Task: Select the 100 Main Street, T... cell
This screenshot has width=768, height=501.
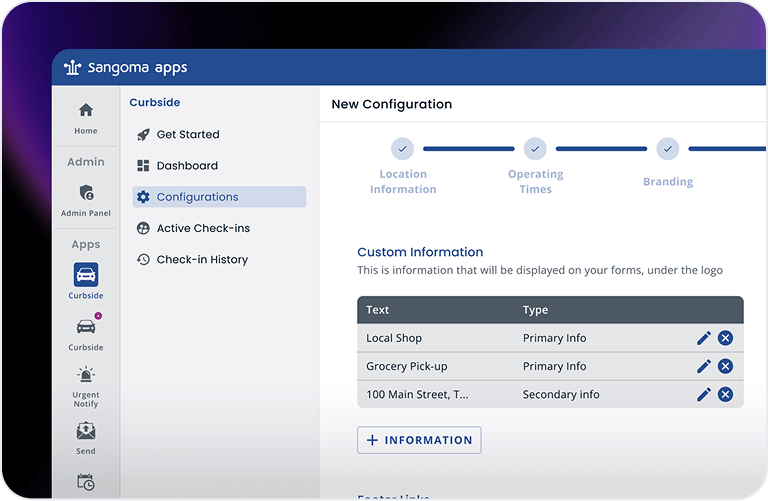Action: click(417, 394)
